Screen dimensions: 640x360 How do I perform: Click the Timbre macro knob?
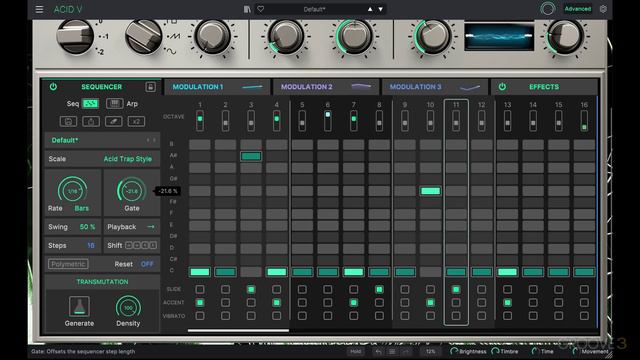click(495, 351)
